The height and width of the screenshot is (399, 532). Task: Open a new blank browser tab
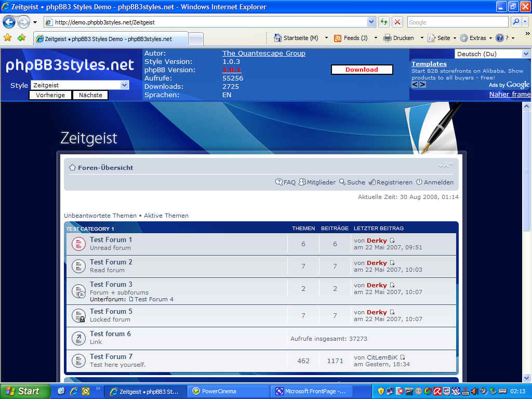tap(196, 39)
